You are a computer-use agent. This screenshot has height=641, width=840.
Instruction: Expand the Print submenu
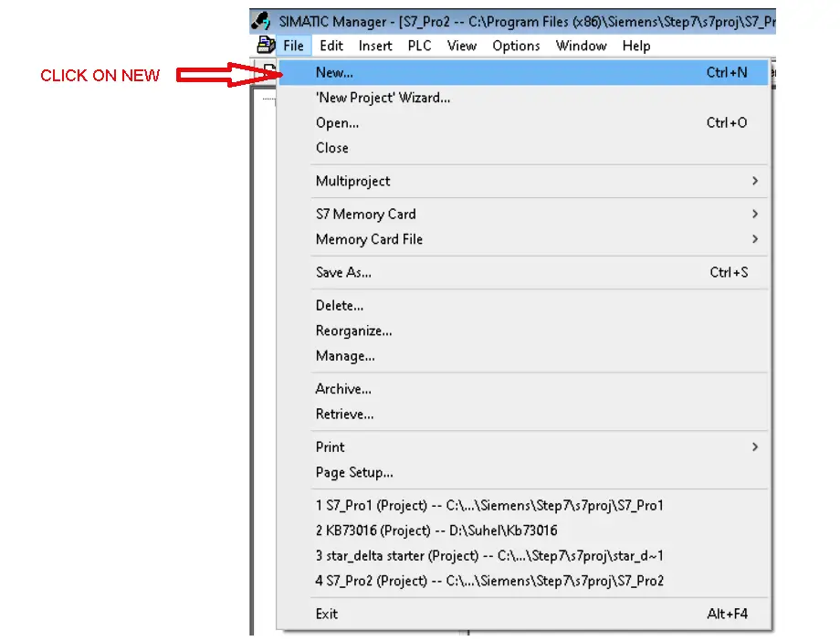click(523, 447)
